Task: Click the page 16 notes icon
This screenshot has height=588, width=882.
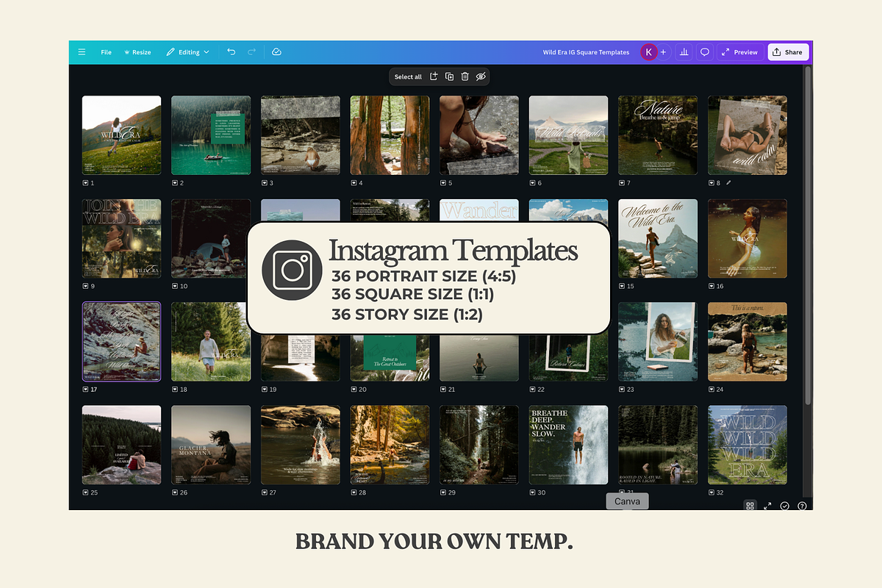Action: (711, 286)
